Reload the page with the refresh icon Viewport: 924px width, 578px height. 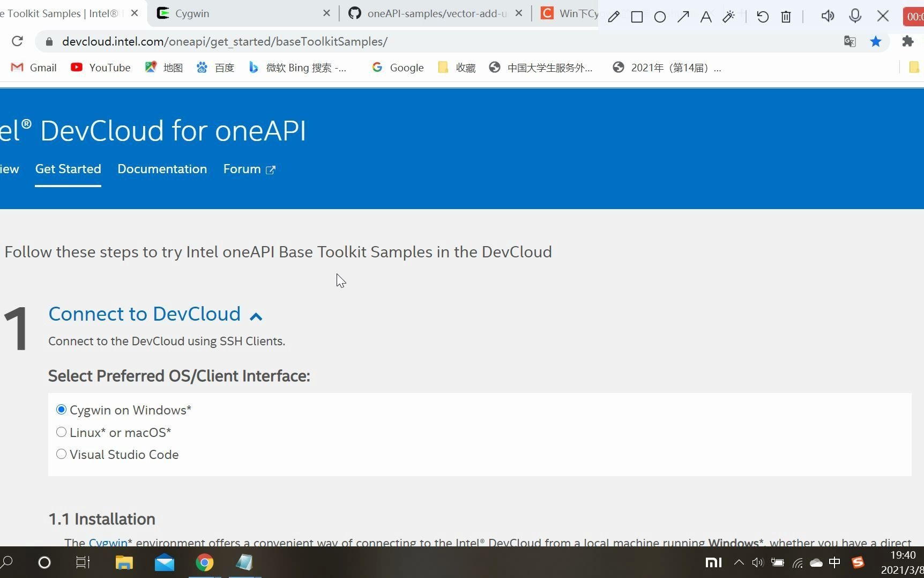click(x=17, y=41)
